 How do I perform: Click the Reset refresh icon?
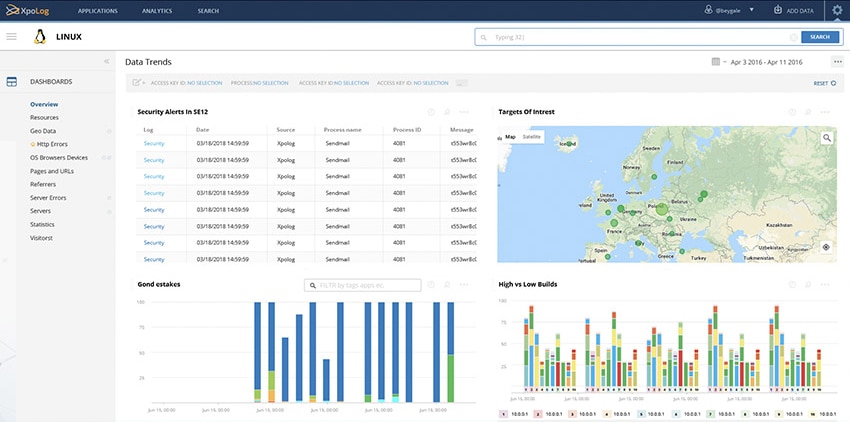pyautogui.click(x=833, y=84)
